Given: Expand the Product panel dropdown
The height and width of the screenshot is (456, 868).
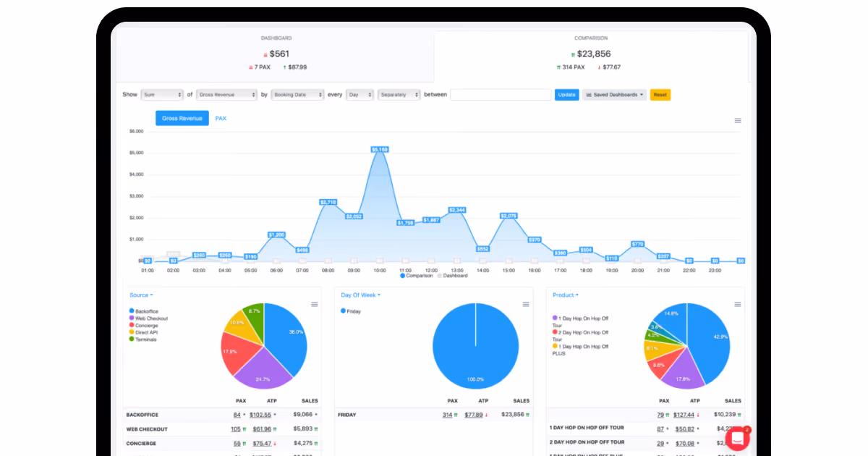Looking at the screenshot, I should (x=565, y=295).
